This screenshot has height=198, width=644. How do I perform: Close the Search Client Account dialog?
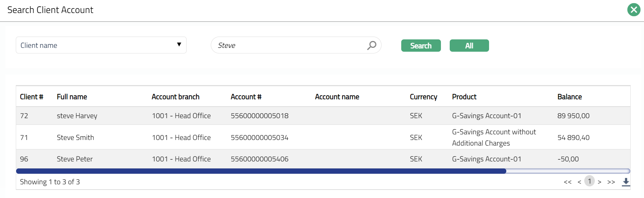[x=633, y=10]
